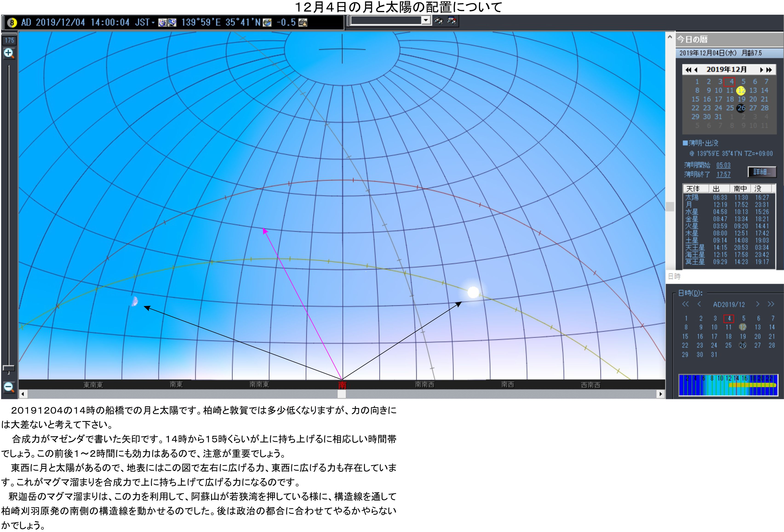Click the 17:57 twilight end link

(x=723, y=174)
